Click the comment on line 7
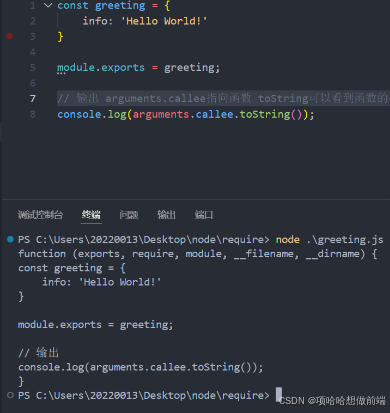This screenshot has height=413, width=390. click(223, 99)
